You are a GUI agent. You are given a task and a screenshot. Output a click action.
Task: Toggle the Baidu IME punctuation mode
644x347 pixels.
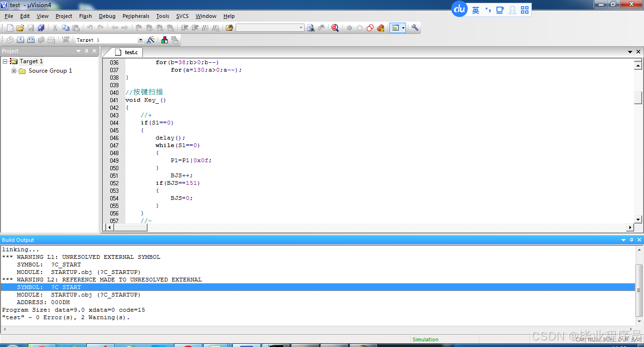pos(488,10)
